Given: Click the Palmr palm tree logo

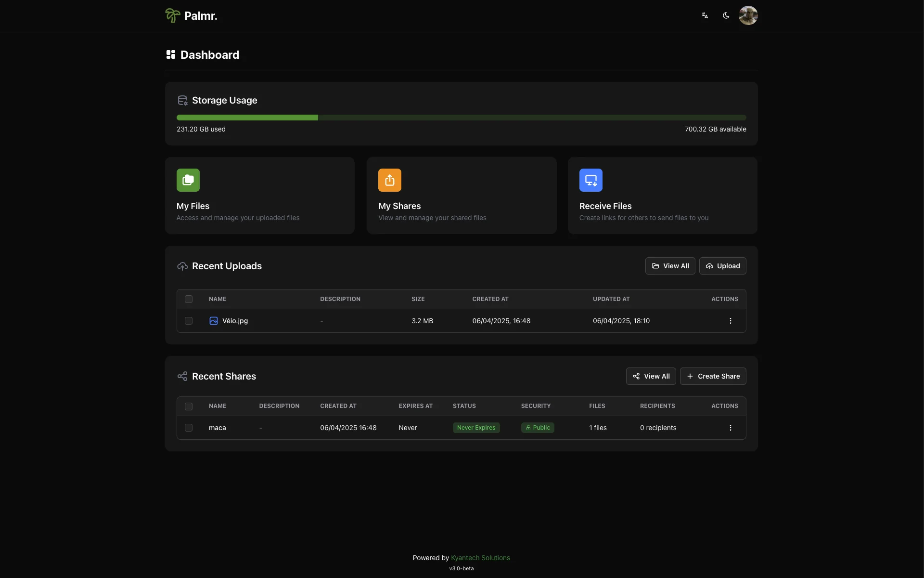Looking at the screenshot, I should point(172,15).
